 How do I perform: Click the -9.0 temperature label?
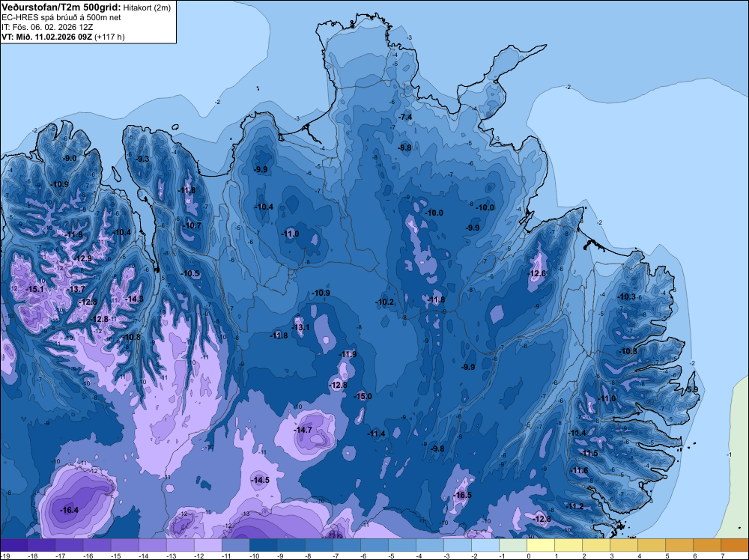coord(70,159)
